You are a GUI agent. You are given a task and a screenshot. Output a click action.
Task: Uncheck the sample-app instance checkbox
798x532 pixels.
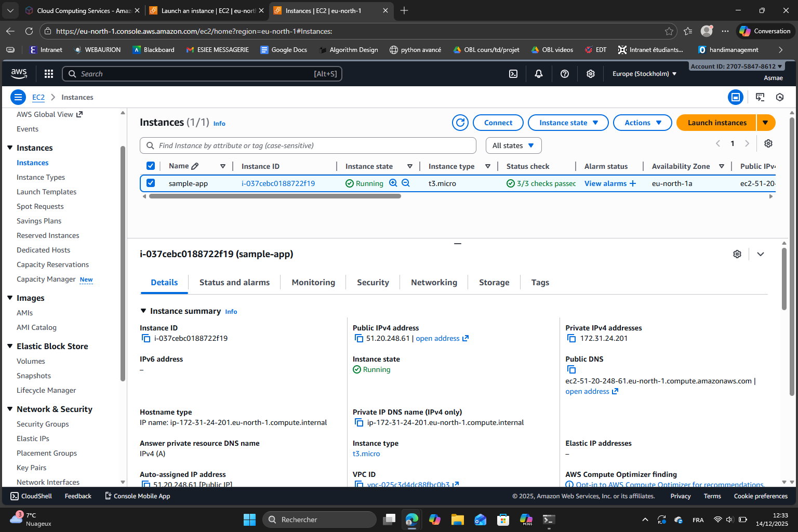pyautogui.click(x=151, y=183)
